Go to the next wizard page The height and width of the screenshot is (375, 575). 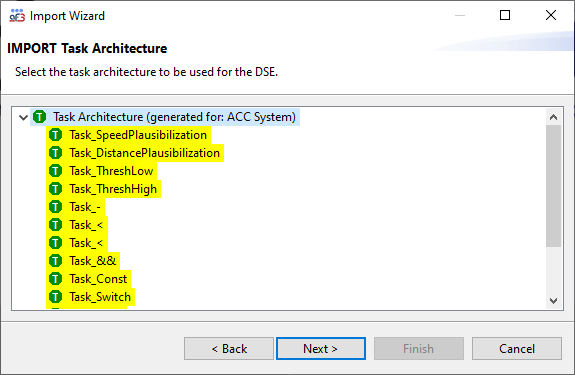tap(321, 349)
